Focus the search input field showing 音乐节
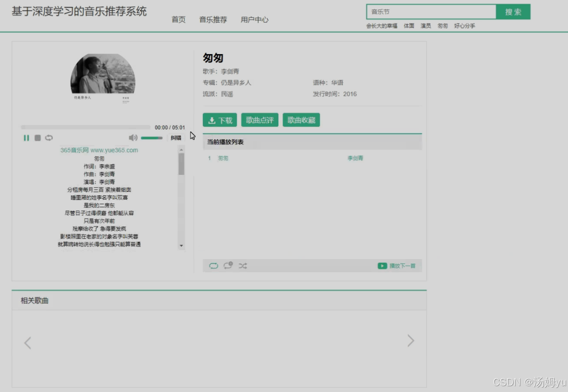 click(x=431, y=12)
